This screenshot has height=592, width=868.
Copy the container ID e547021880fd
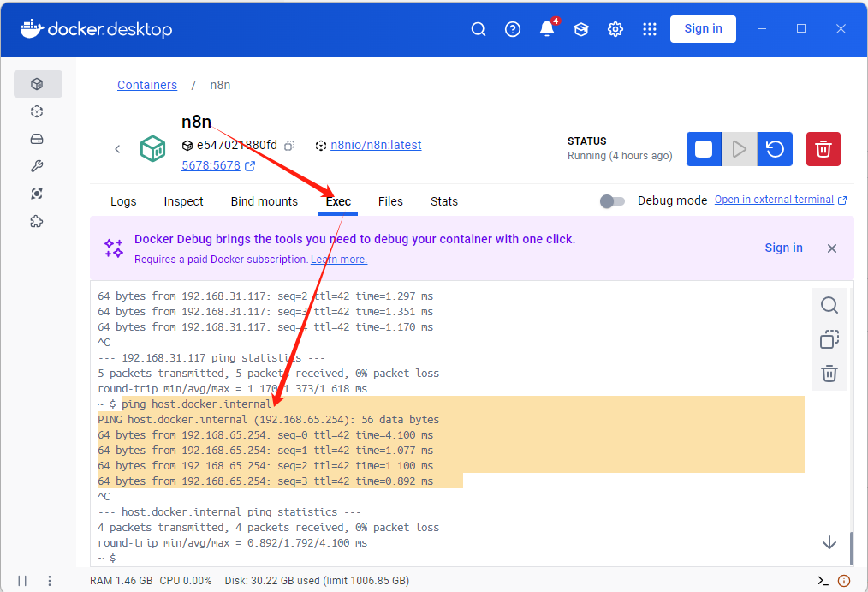[289, 146]
